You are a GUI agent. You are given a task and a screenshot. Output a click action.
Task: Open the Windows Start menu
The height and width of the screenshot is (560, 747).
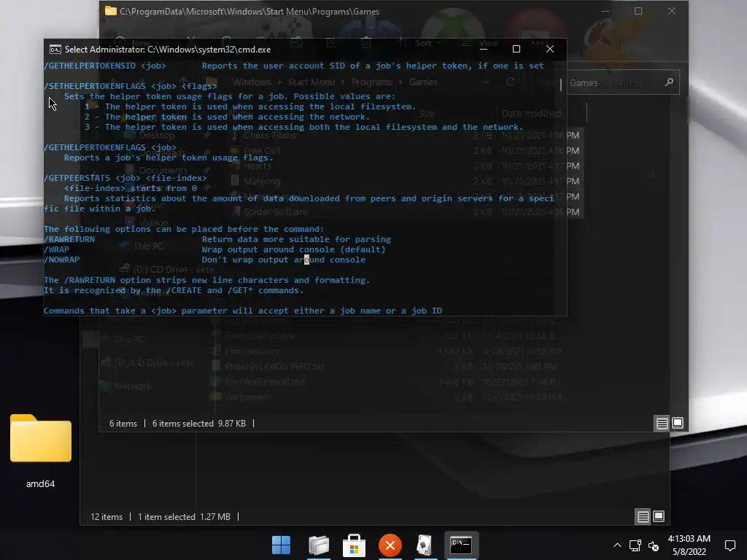point(281,545)
